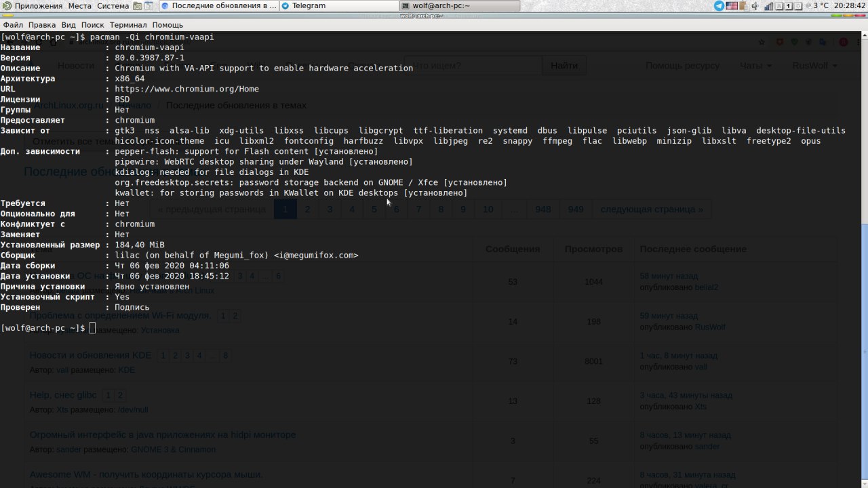Click the install date 'Чт 06 фев 2020 18:45:12'
The height and width of the screenshot is (488, 868).
[172, 276]
